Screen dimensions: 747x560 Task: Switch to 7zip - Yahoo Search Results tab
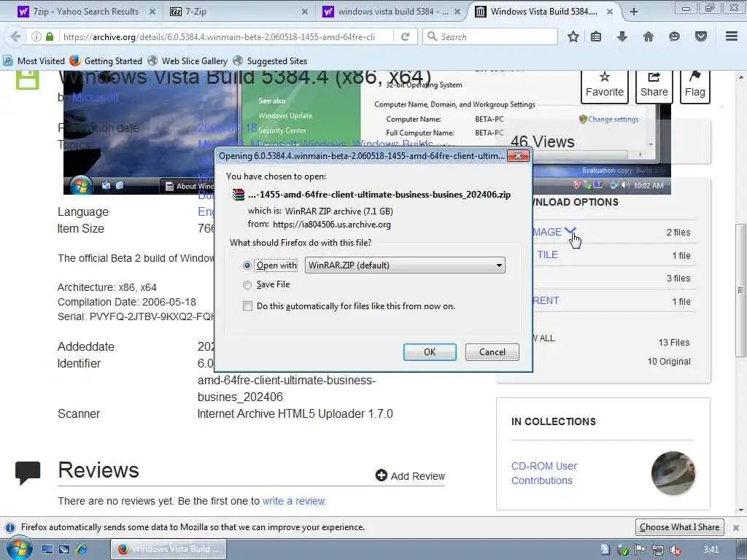click(86, 12)
